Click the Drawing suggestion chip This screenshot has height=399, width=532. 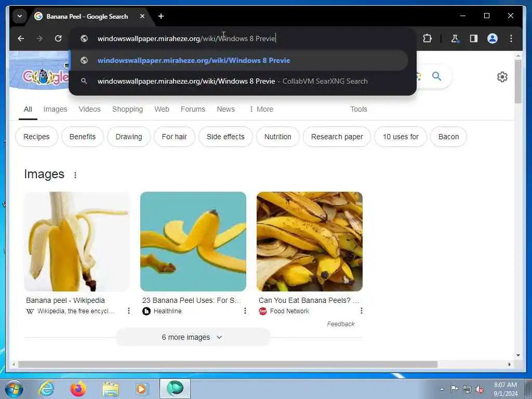[x=129, y=137]
